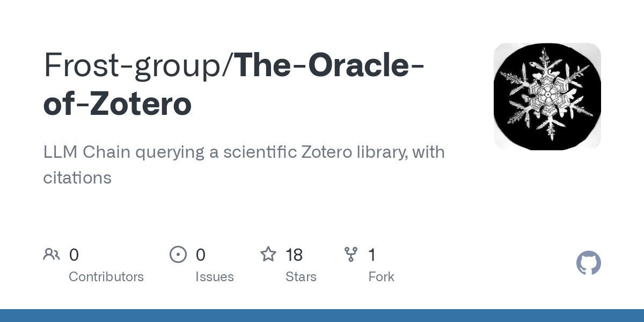Select the snowflake avatar image
Screen dimensions: 644x322
point(547,97)
